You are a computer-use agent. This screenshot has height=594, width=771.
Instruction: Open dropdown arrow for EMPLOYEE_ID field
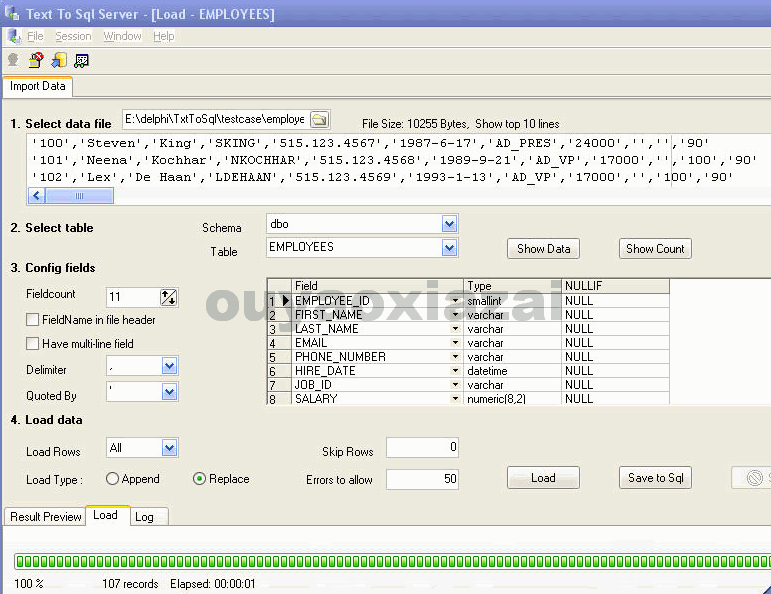[x=455, y=300]
